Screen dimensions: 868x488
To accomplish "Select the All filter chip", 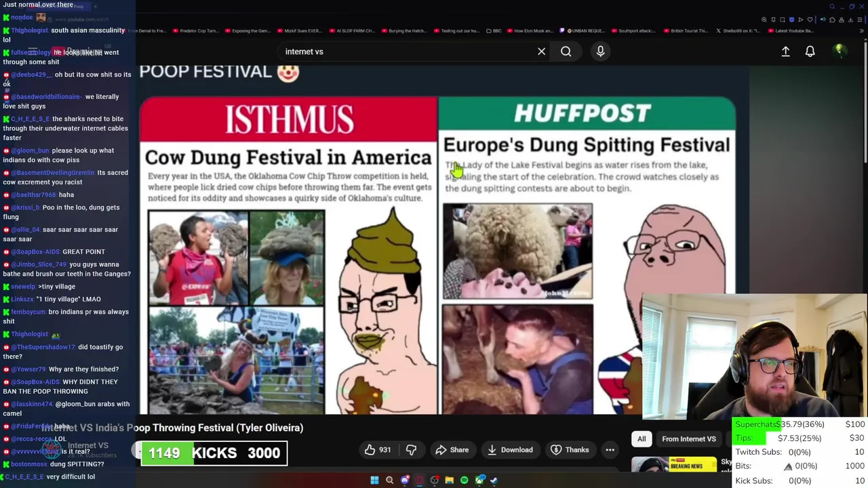I will (642, 439).
